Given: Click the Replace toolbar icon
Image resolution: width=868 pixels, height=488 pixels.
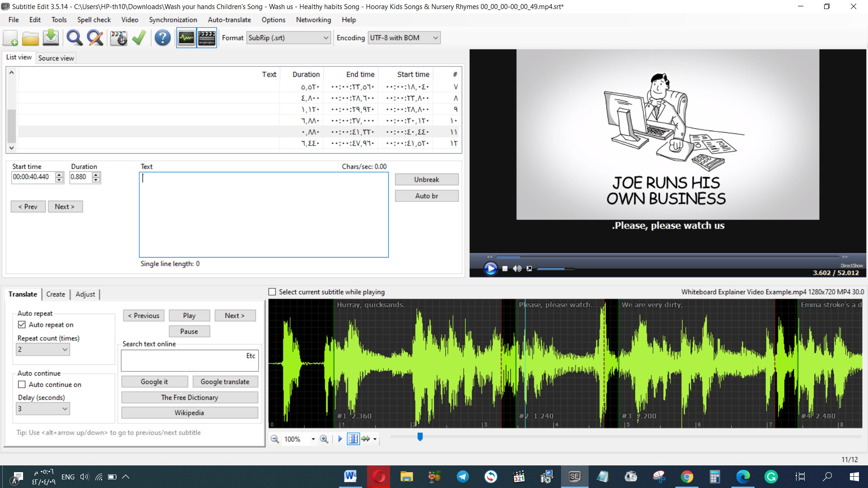Looking at the screenshot, I should click(x=95, y=38).
